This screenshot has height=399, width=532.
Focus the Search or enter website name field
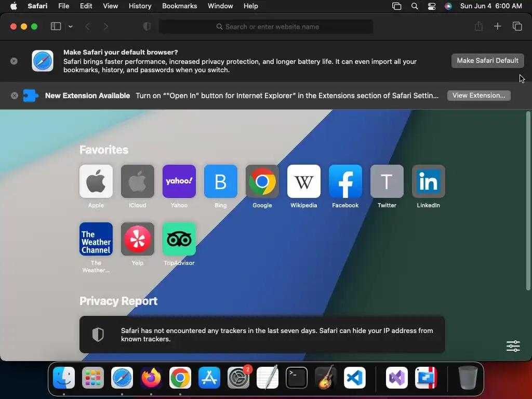(266, 27)
